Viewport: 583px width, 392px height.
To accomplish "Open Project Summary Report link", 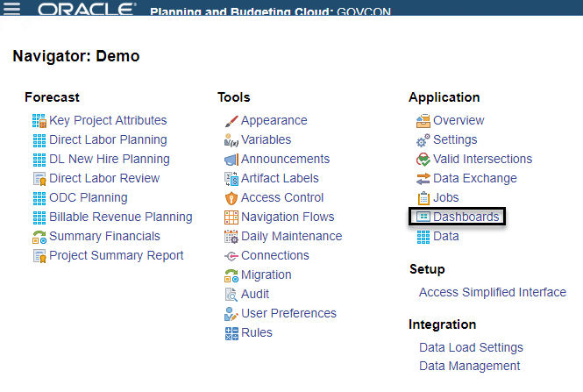I will pos(117,255).
